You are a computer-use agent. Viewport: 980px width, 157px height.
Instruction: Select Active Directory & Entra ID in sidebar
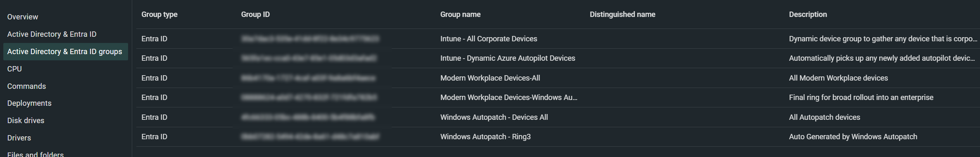(x=52, y=34)
